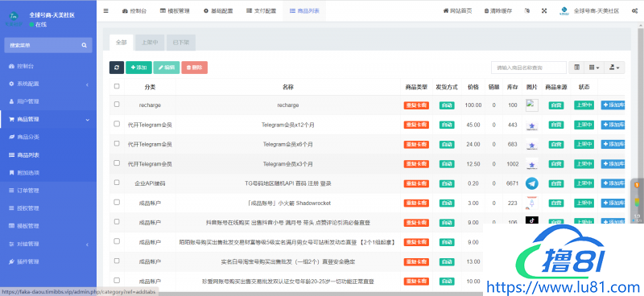Focus the 搜索菜单 sidebar search field

(x=48, y=45)
